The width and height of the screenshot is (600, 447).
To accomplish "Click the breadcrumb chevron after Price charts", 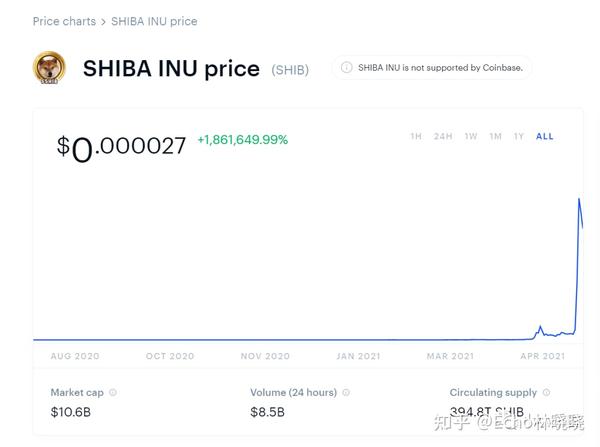I will [103, 22].
